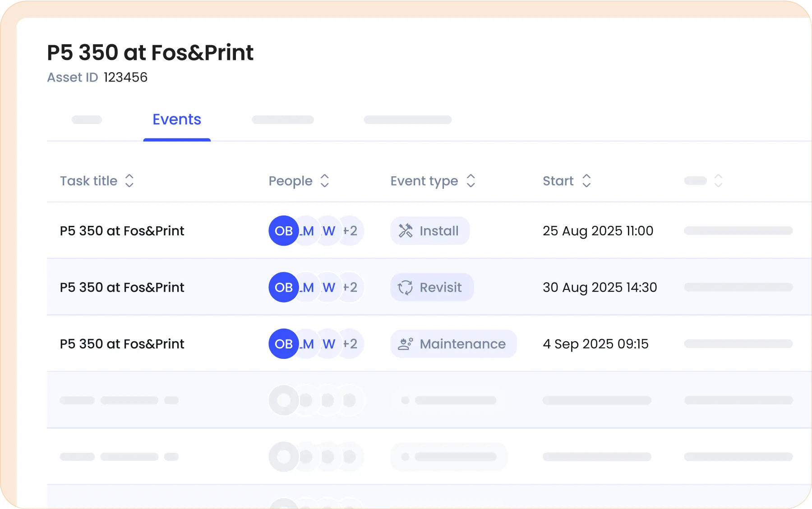Click M avatar in Maintenance row
This screenshot has width=812, height=509.
coord(309,344)
